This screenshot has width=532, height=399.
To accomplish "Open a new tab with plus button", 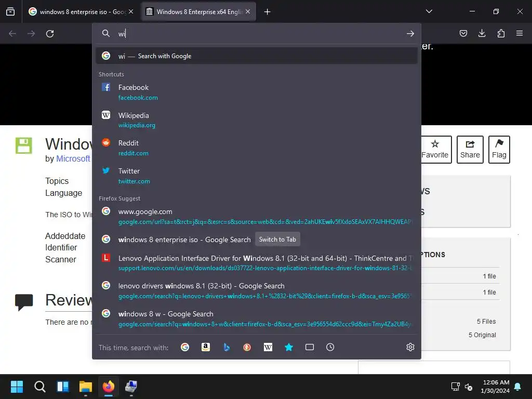I will (x=268, y=12).
